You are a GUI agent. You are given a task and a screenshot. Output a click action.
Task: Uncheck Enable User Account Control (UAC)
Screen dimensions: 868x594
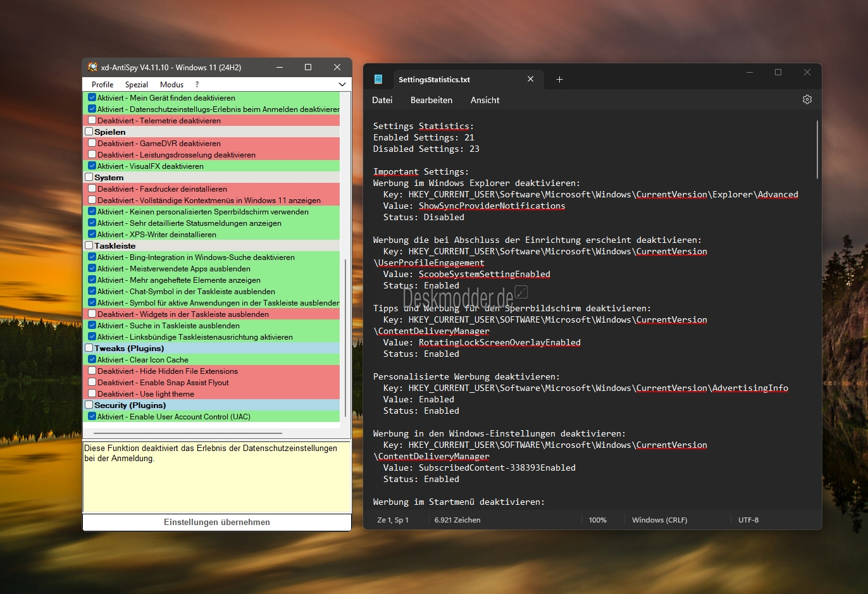click(x=92, y=416)
